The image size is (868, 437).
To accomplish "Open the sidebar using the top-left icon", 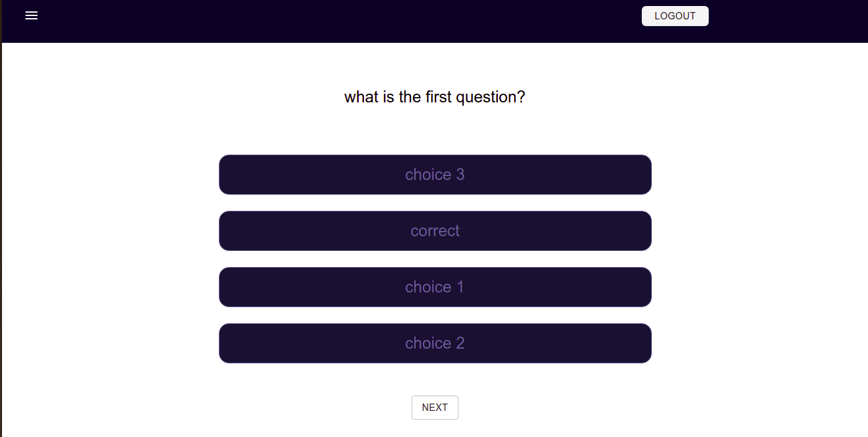I will tap(31, 15).
